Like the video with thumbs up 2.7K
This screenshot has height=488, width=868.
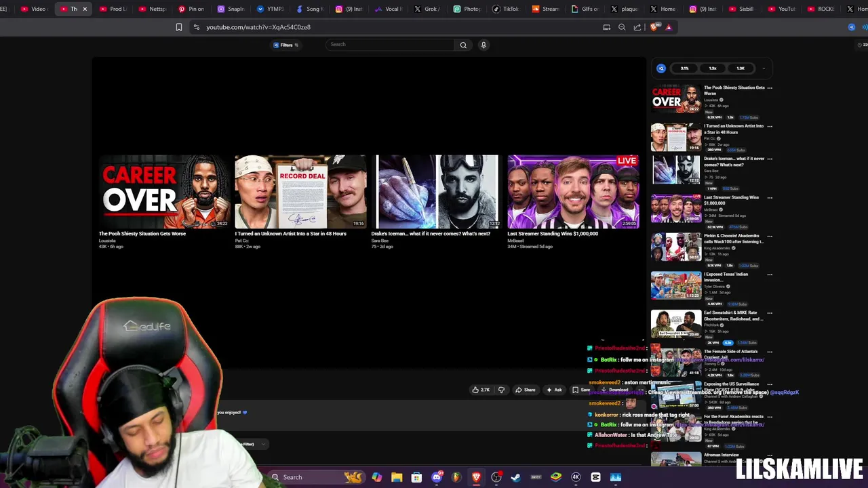tap(481, 390)
